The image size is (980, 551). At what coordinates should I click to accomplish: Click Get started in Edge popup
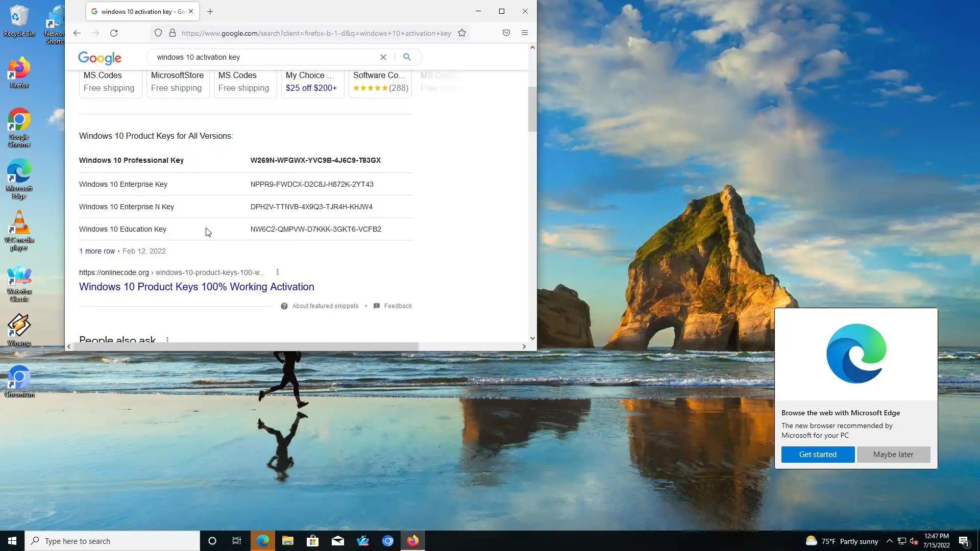pyautogui.click(x=817, y=455)
